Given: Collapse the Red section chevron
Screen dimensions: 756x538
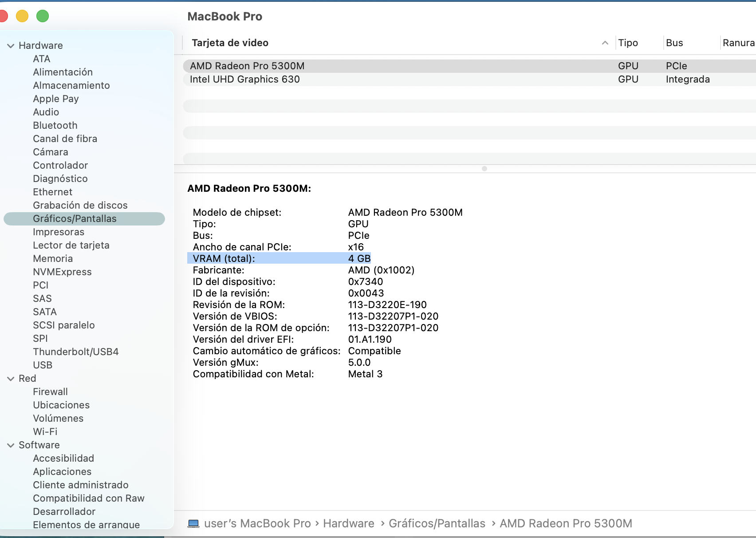Looking at the screenshot, I should tap(11, 379).
